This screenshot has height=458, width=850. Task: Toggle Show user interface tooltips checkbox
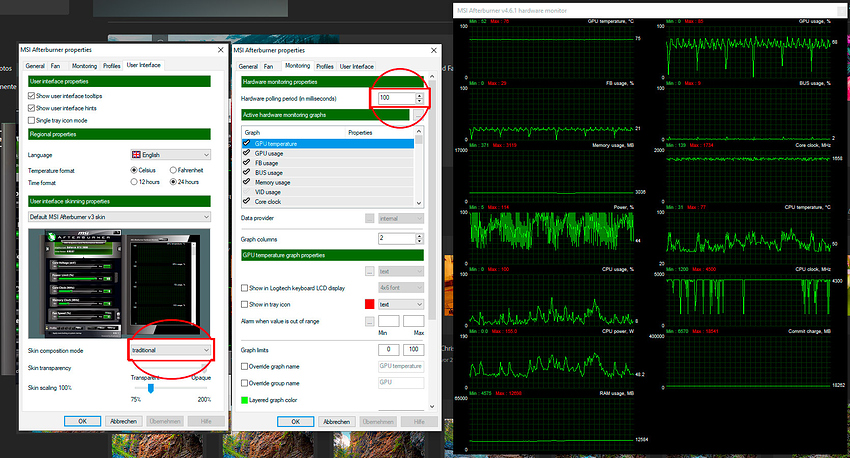tap(31, 95)
